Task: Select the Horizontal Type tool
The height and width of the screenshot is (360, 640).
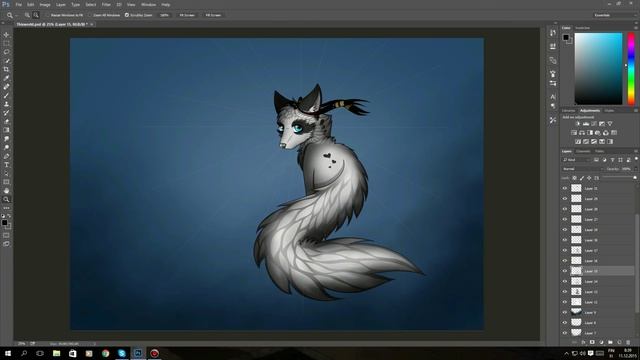Action: 6,165
